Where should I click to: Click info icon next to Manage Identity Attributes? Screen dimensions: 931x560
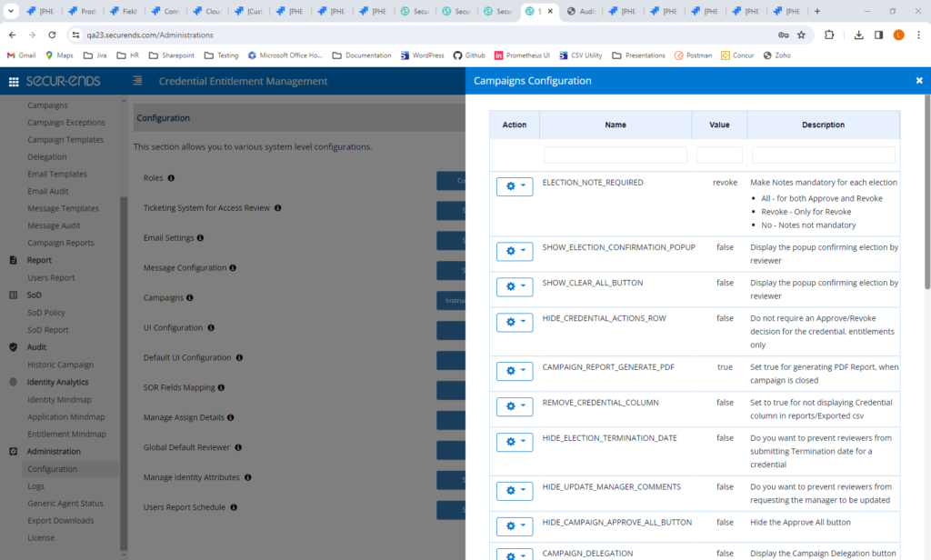tap(247, 477)
